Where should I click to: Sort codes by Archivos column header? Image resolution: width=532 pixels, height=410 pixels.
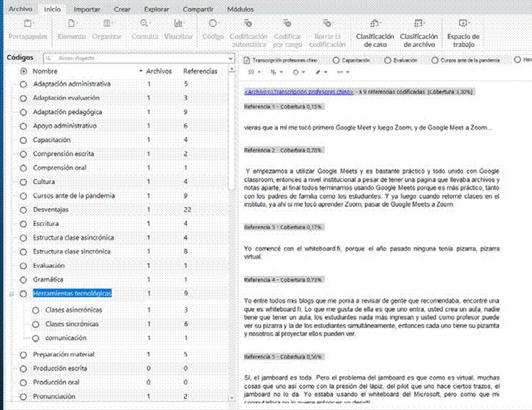[x=159, y=71]
